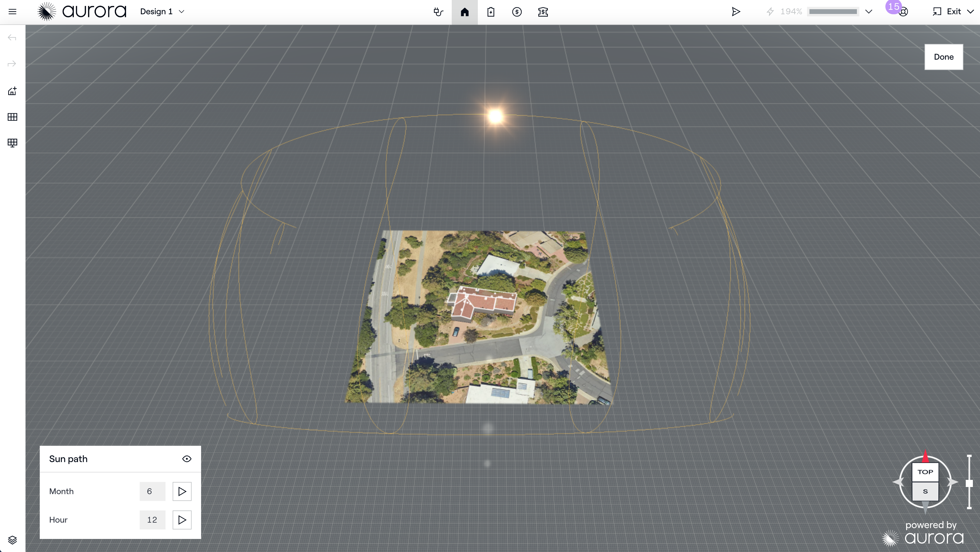Open the layers icon at bottom-left
The height and width of the screenshot is (552, 980).
(x=12, y=540)
